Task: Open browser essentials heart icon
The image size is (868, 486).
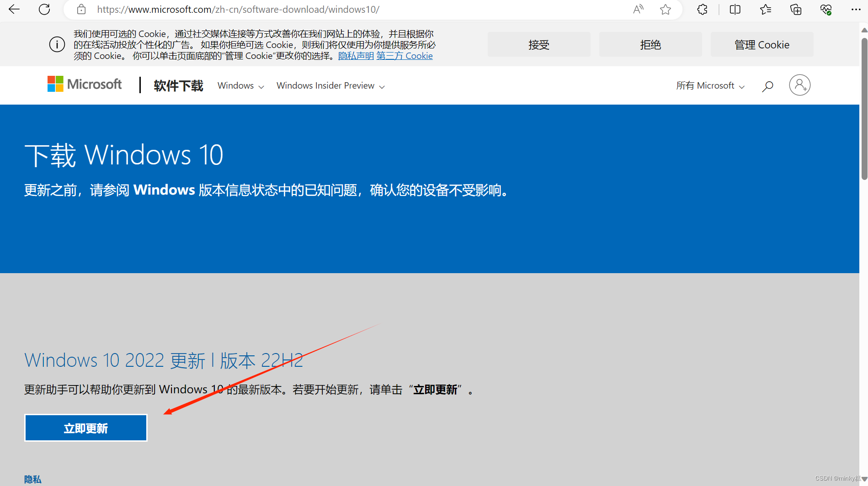Action: point(826,9)
